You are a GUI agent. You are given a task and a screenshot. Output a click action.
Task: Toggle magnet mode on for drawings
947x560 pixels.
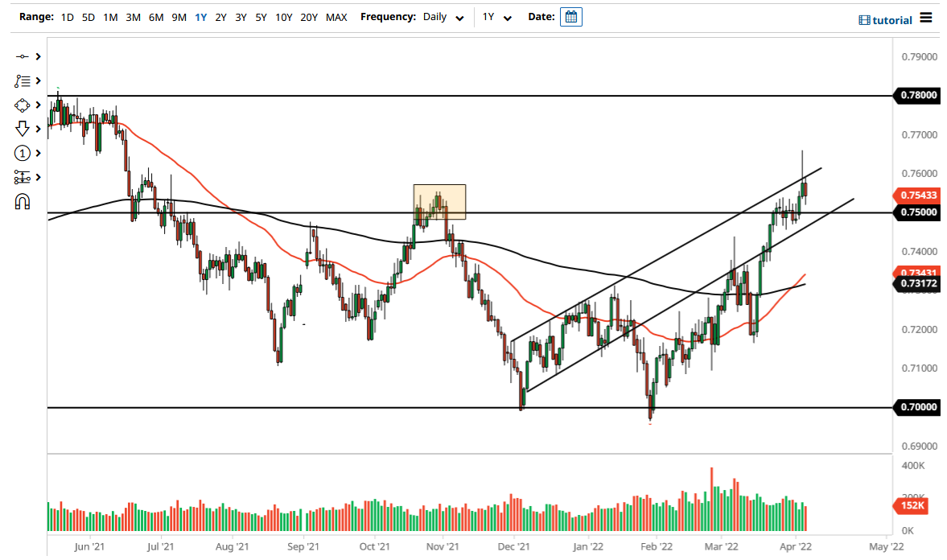tap(22, 201)
